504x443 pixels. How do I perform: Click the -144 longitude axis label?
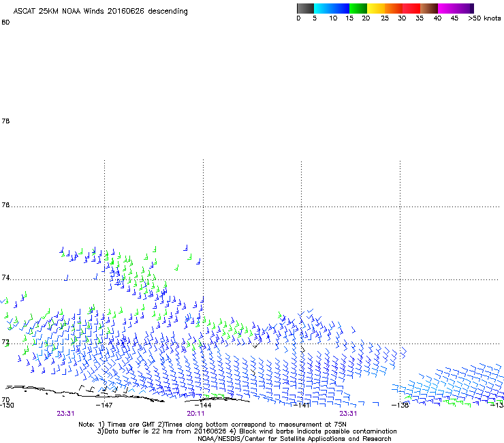203,405
